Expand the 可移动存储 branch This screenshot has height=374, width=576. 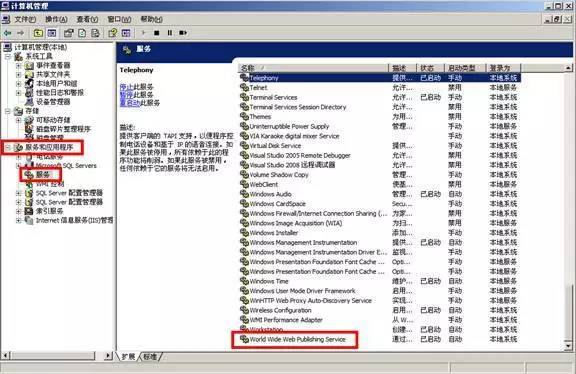tap(19, 120)
